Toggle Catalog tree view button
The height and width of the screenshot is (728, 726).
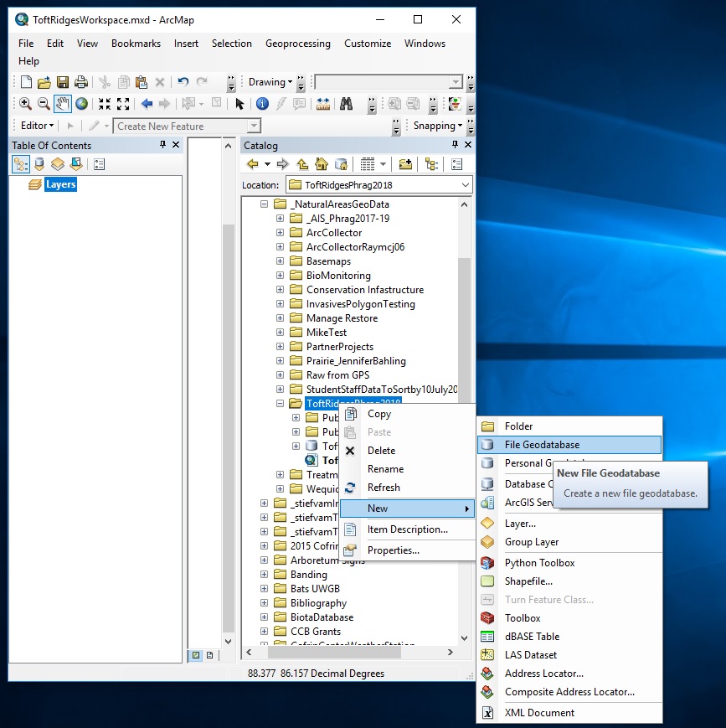pos(431,164)
